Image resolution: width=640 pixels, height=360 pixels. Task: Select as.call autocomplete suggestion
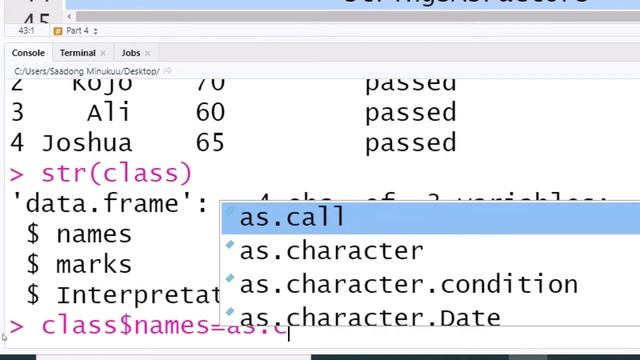click(431, 218)
